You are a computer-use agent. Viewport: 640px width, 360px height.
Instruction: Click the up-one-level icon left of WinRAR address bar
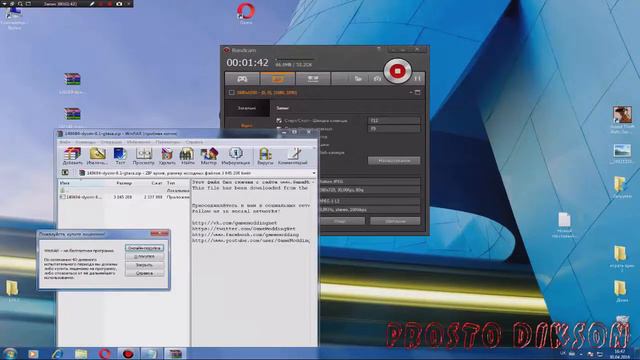65,173
